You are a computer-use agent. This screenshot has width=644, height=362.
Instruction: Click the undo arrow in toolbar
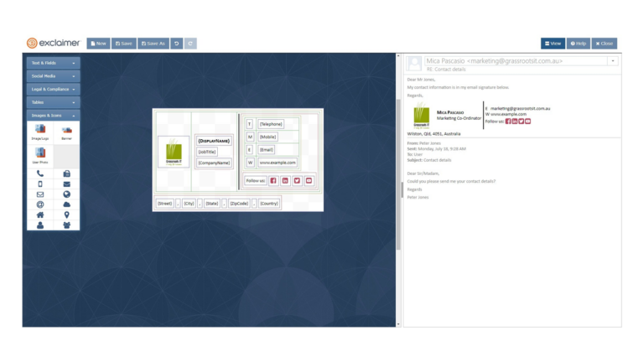(x=176, y=44)
